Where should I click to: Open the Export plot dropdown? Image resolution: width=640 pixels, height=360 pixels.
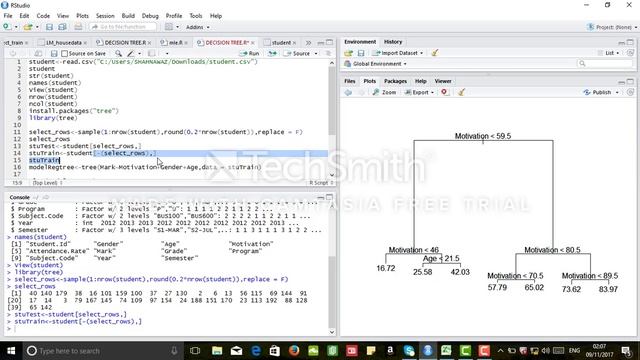pyautogui.click(x=419, y=93)
